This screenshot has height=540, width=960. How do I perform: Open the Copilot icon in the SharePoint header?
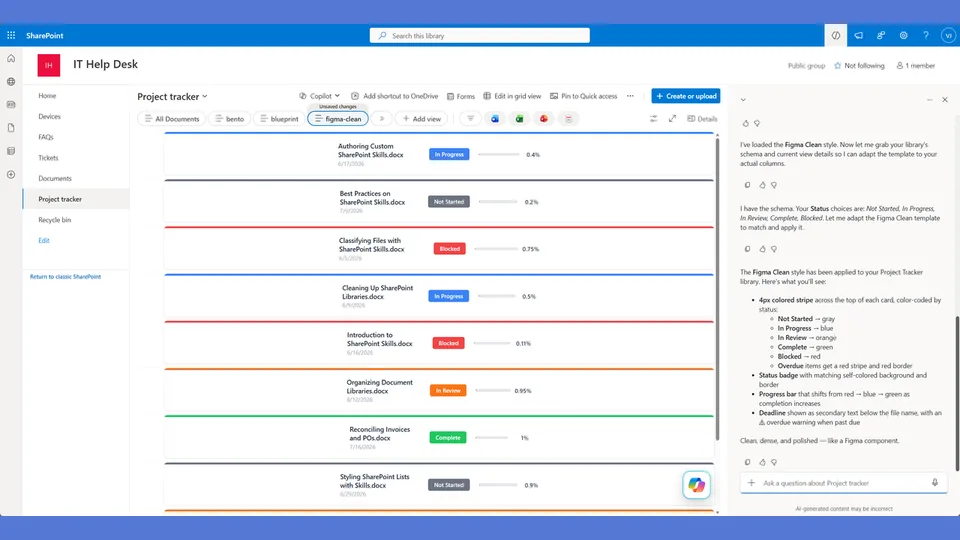[836, 36]
